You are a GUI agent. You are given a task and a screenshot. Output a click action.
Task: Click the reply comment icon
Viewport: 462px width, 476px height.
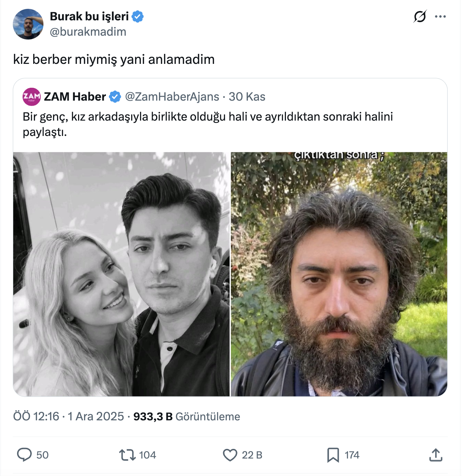[24, 455]
